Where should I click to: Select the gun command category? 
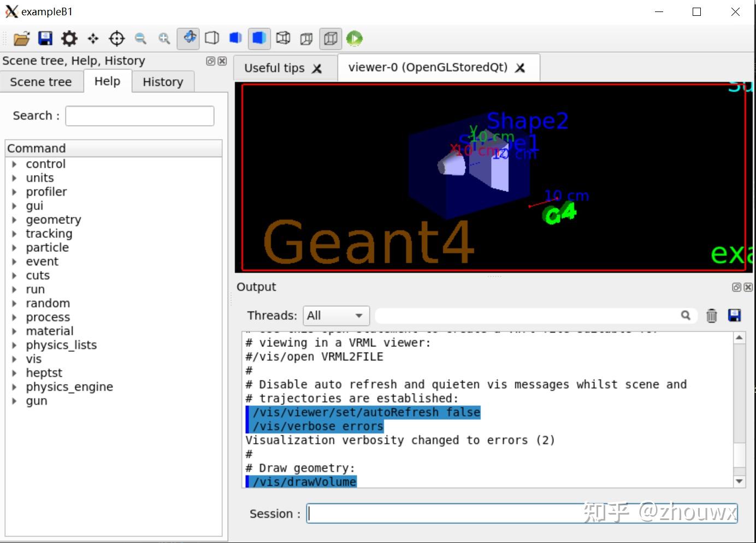coord(36,400)
